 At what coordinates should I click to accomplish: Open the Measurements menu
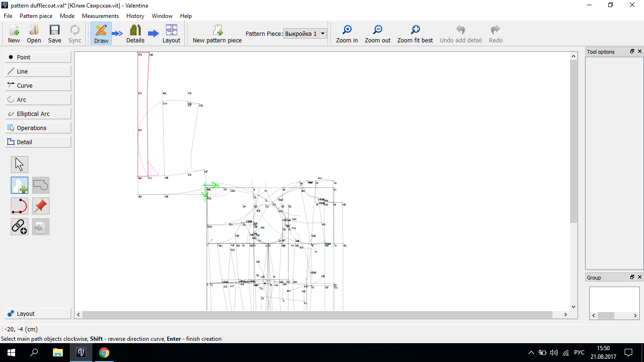[100, 16]
